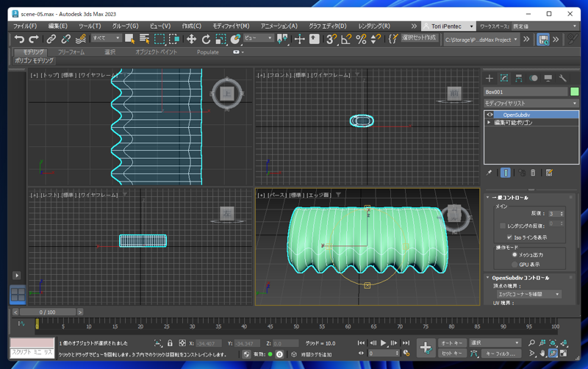Open Select by Name list icon

click(x=144, y=39)
